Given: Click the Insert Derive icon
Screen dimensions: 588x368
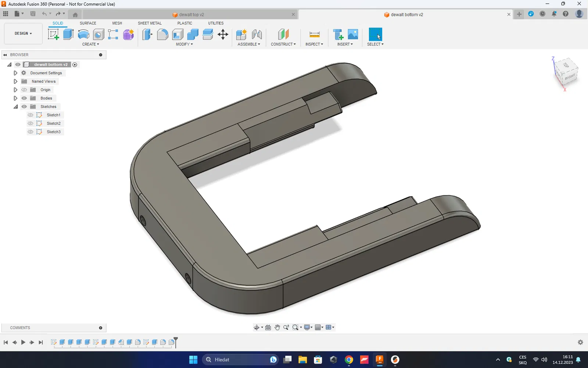Looking at the screenshot, I should click(x=338, y=35).
